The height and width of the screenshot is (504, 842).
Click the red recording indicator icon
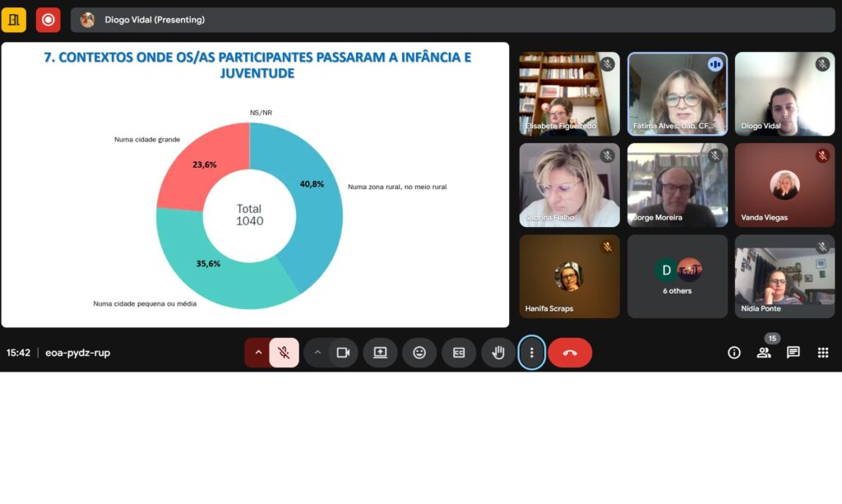pos(48,20)
